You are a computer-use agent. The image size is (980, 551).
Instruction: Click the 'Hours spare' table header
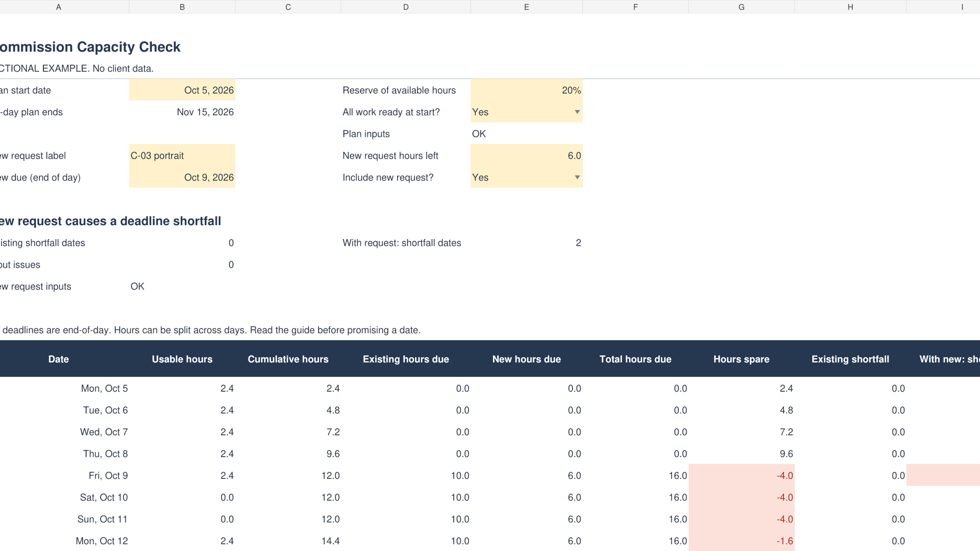(742, 359)
